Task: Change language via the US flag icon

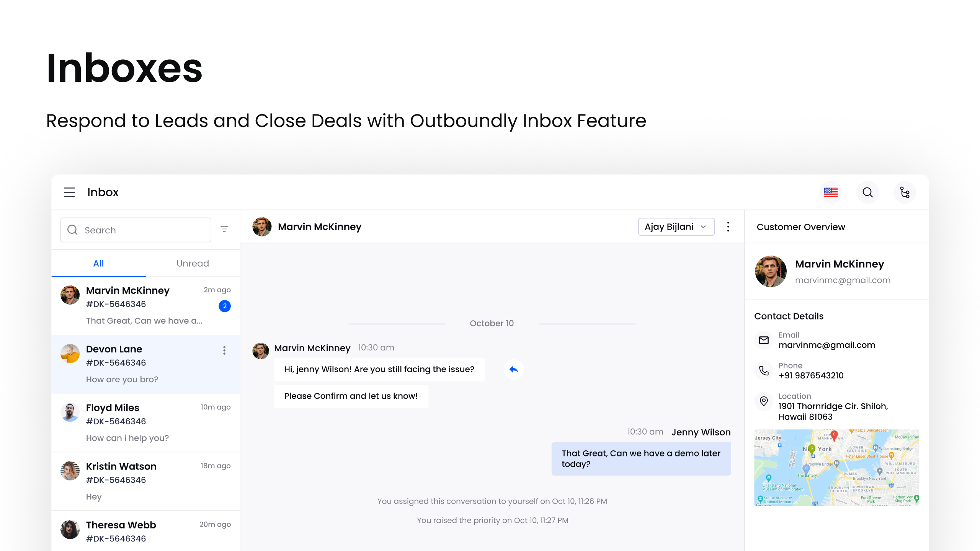Action: point(831,192)
